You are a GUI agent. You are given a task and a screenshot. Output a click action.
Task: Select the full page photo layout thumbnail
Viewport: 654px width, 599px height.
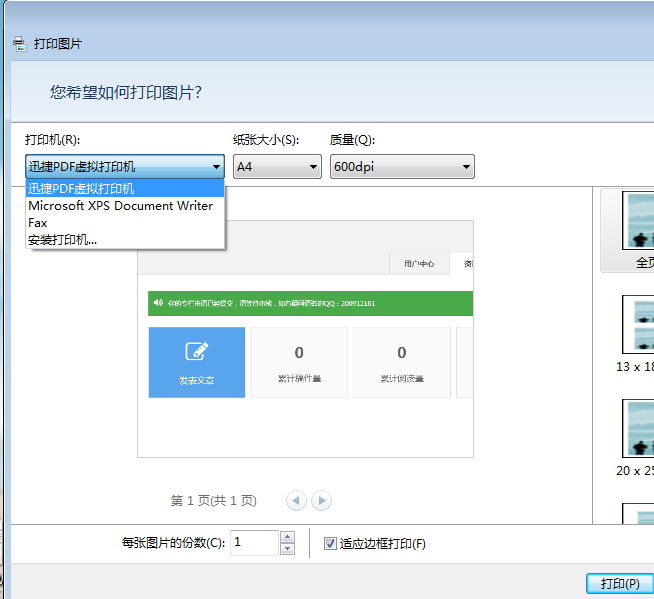[627, 231]
